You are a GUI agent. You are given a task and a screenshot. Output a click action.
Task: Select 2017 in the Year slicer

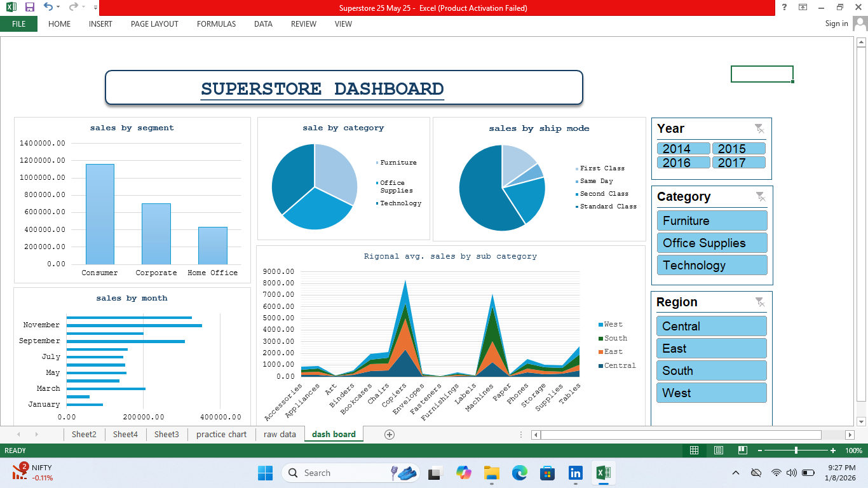[738, 163]
